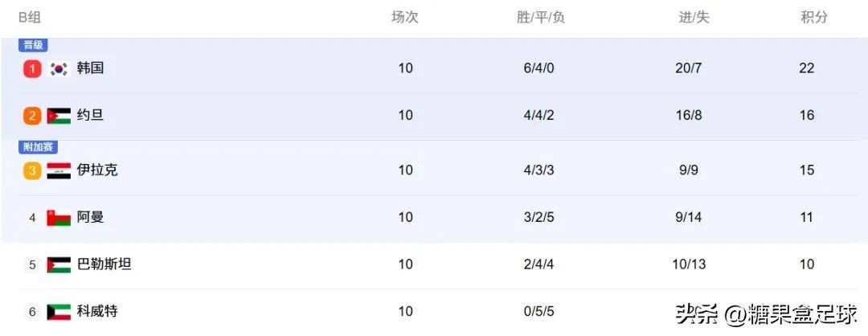Image resolution: width=868 pixels, height=336 pixels.
Task: Click the red rank 1 badge
Action: click(32, 68)
